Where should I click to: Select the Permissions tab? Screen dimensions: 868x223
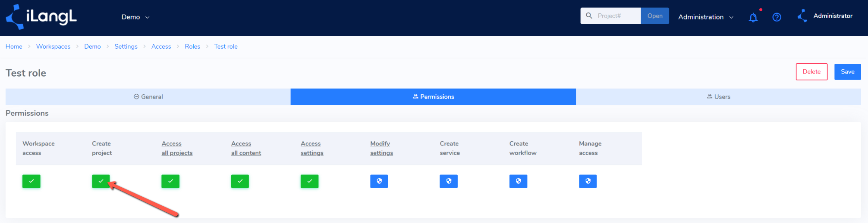pyautogui.click(x=433, y=97)
